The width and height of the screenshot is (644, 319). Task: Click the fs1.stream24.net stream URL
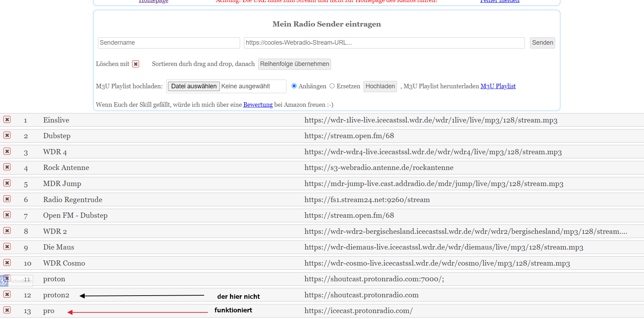pyautogui.click(x=367, y=200)
